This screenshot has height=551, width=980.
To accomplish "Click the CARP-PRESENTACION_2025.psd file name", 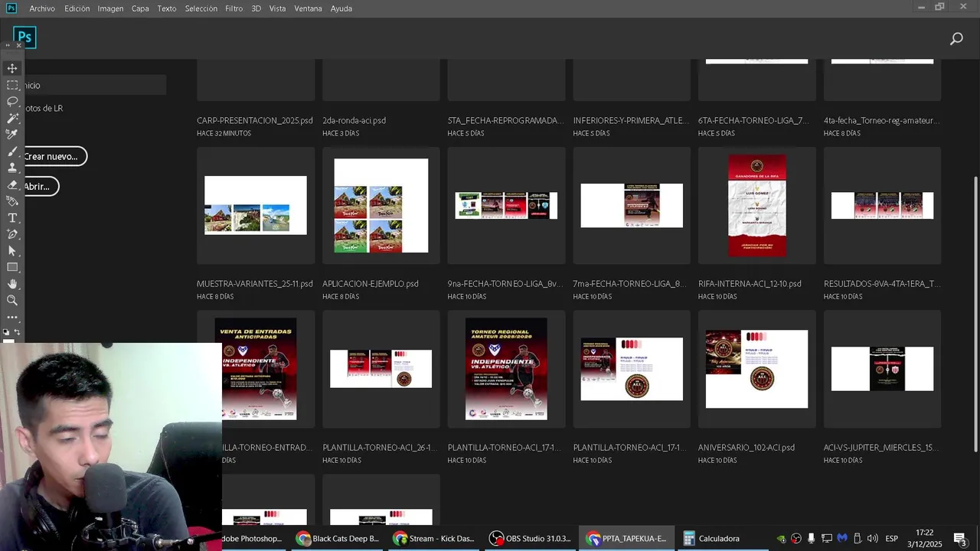I will [255, 121].
